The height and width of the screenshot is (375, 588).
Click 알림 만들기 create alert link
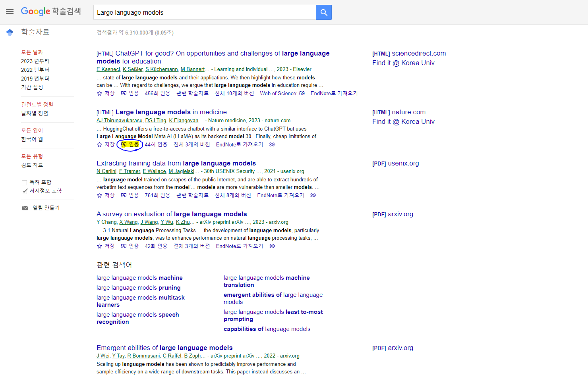tap(46, 208)
